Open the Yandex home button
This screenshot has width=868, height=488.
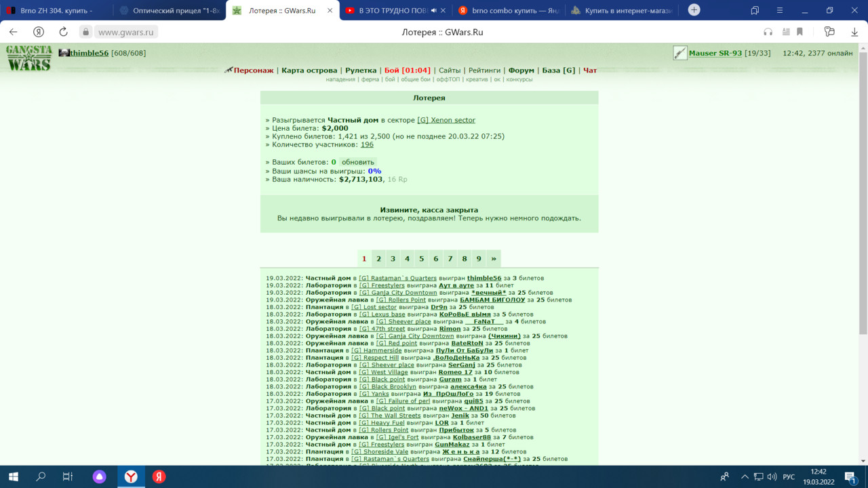tap(39, 32)
